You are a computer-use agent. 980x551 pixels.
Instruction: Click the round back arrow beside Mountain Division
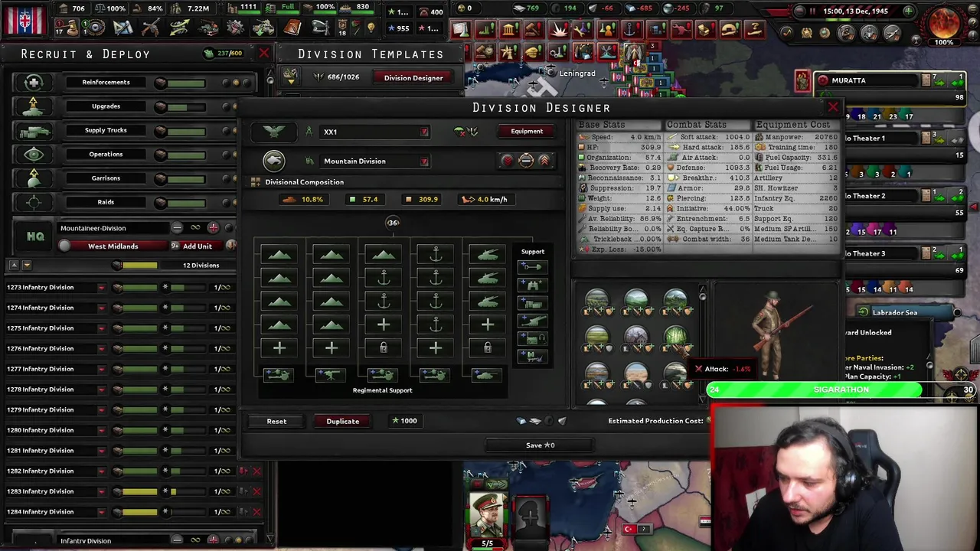[273, 161]
